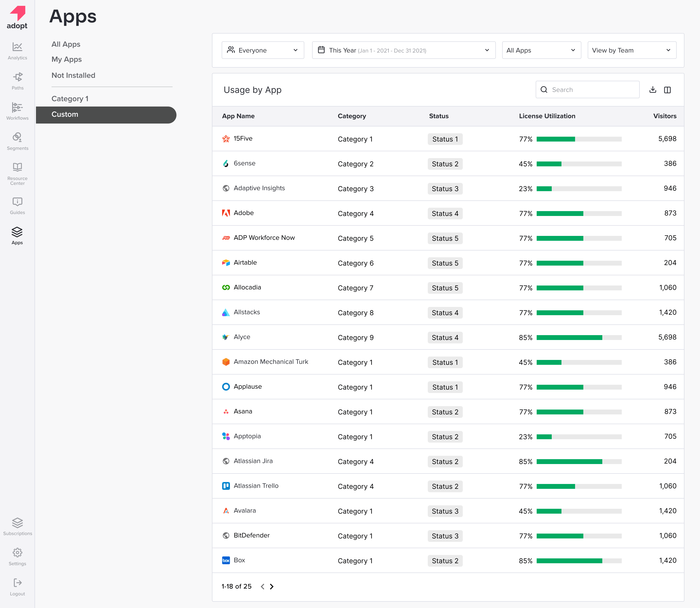Select My Apps in the left menu

(66, 59)
